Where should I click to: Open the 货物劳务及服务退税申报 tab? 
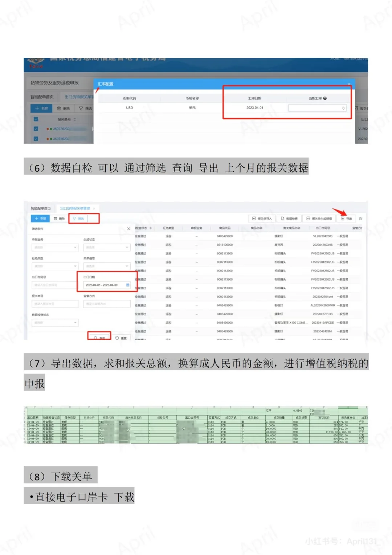[x=54, y=83]
